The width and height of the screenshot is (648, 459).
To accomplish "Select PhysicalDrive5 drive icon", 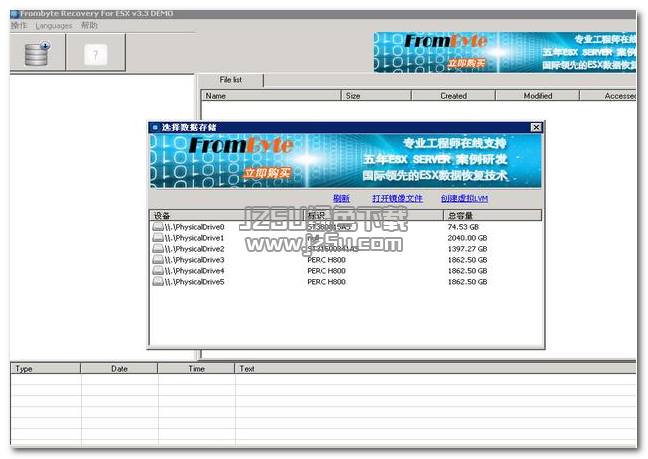I will (x=158, y=281).
